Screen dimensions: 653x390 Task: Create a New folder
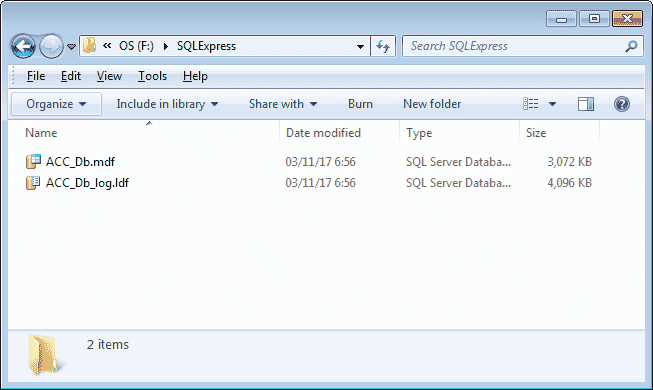click(x=432, y=104)
